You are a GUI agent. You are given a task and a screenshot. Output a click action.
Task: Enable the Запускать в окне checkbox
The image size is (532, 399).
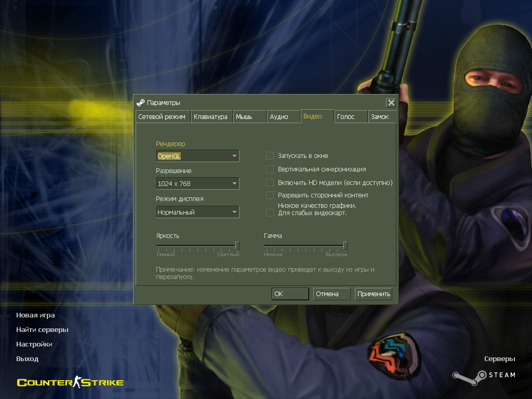pyautogui.click(x=270, y=156)
